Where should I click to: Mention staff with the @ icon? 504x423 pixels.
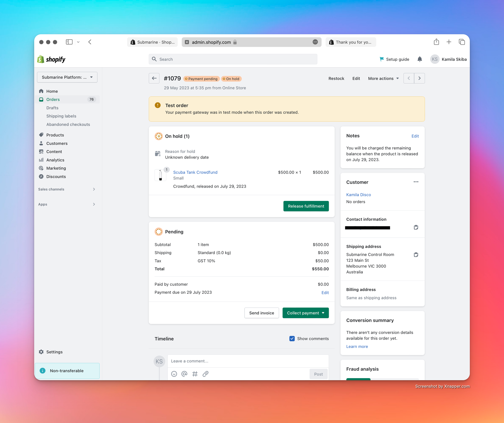(x=184, y=374)
